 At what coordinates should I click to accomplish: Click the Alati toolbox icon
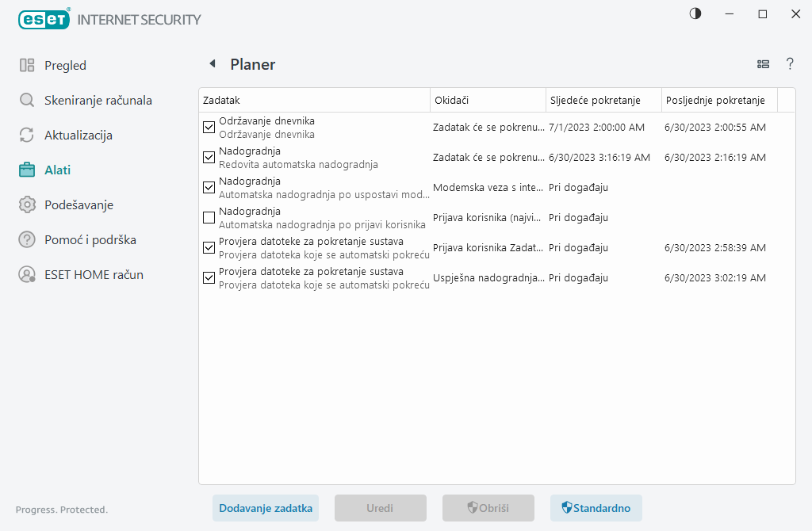[x=27, y=170]
